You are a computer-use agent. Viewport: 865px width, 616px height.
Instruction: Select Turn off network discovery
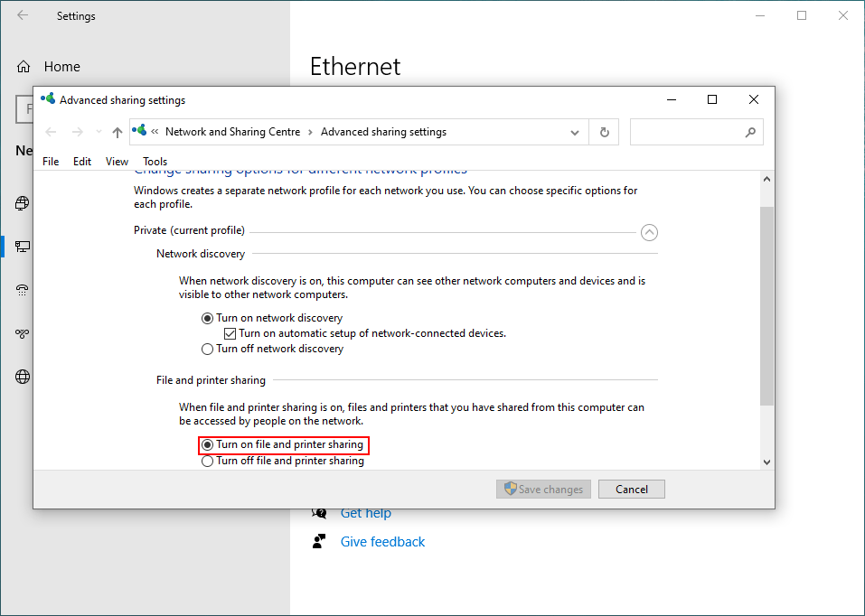(207, 349)
